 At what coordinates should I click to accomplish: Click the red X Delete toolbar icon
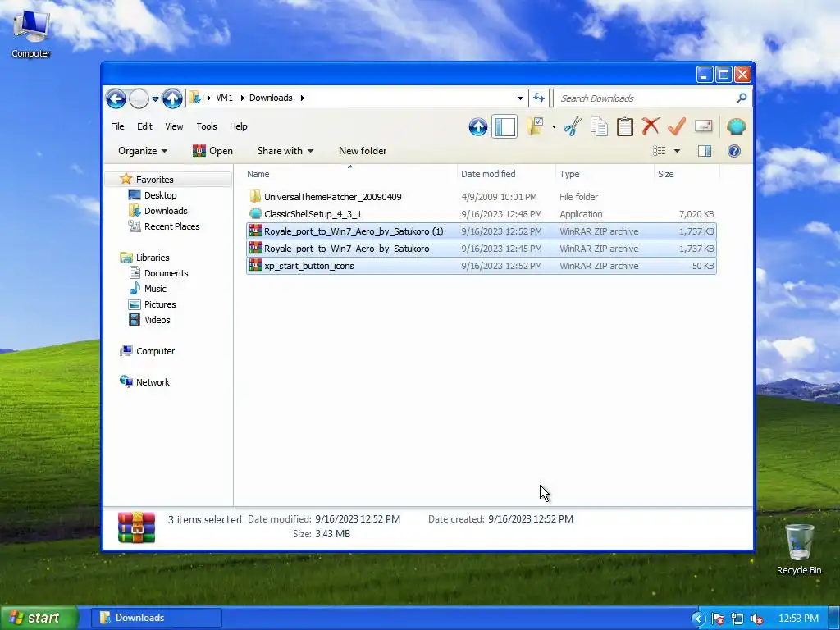point(651,126)
